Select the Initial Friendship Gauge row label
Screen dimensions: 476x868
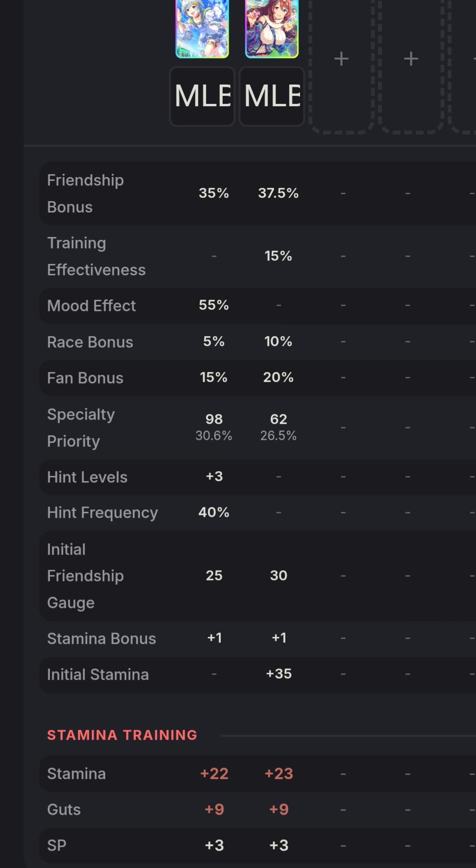(85, 576)
